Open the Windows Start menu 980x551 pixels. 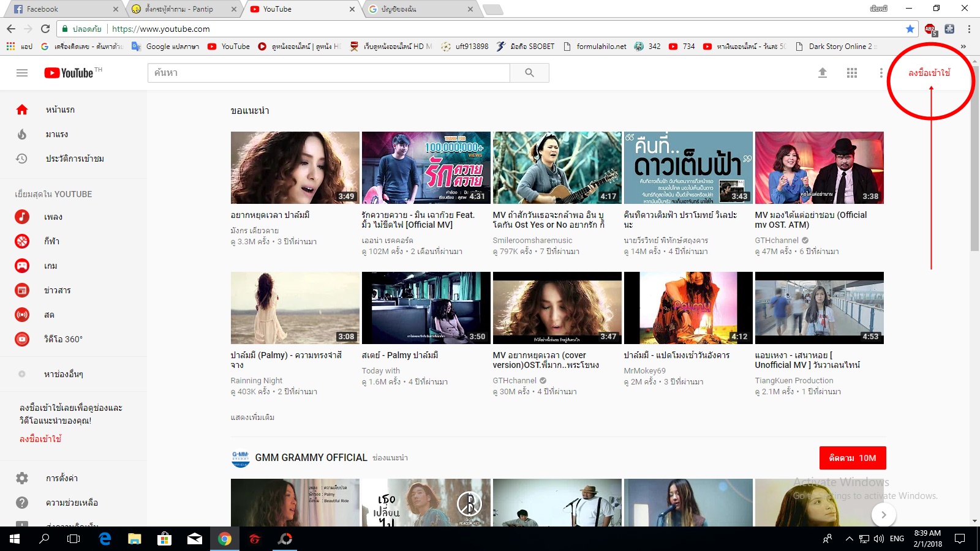(x=14, y=539)
